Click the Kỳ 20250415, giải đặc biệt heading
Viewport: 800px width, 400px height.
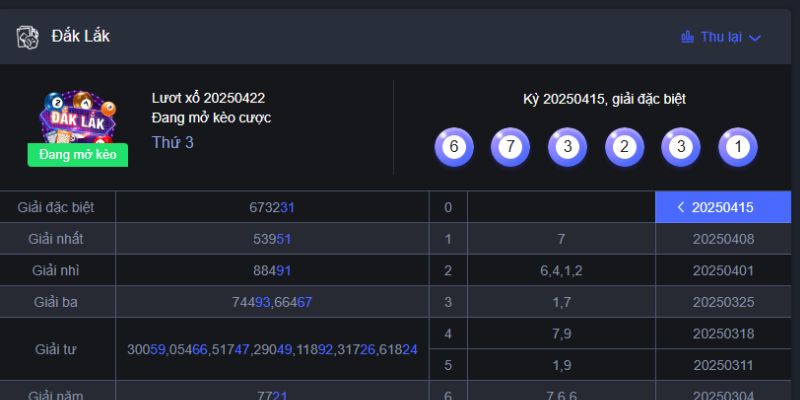pos(604,99)
